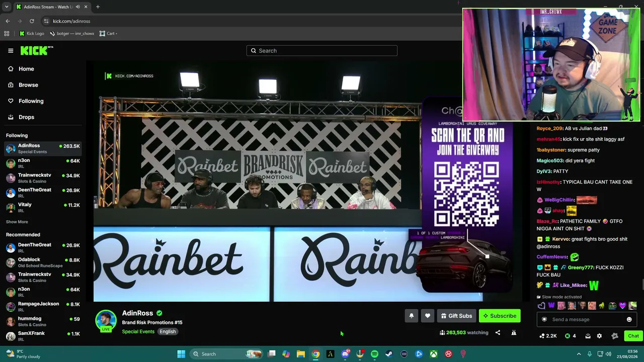The image size is (644, 362).
Task: Show hidden system tray icons
Action: (x=579, y=354)
